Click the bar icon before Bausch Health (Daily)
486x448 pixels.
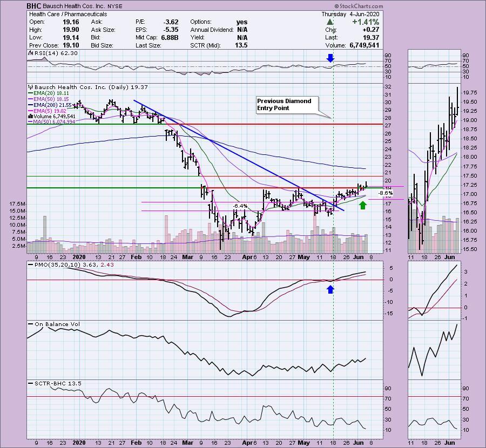[x=31, y=87]
